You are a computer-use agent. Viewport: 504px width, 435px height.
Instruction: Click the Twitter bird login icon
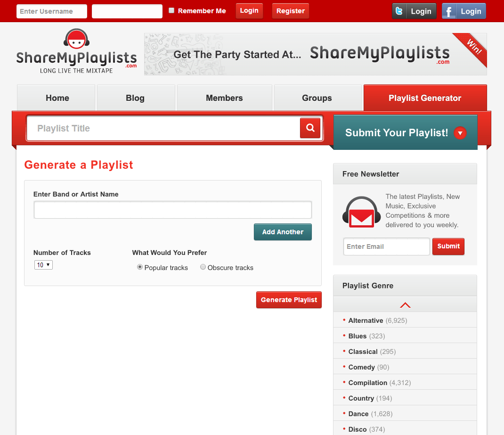399,11
